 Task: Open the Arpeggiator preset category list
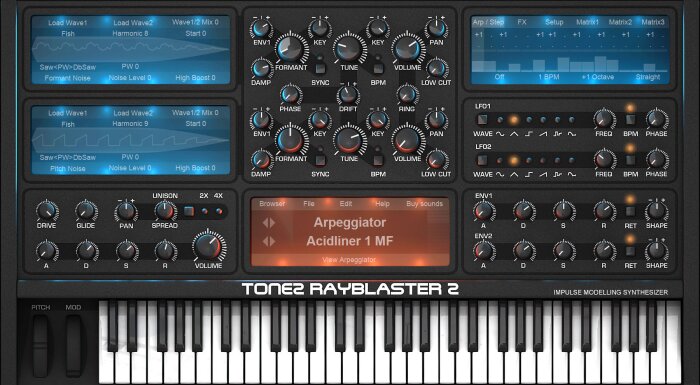pyautogui.click(x=350, y=222)
